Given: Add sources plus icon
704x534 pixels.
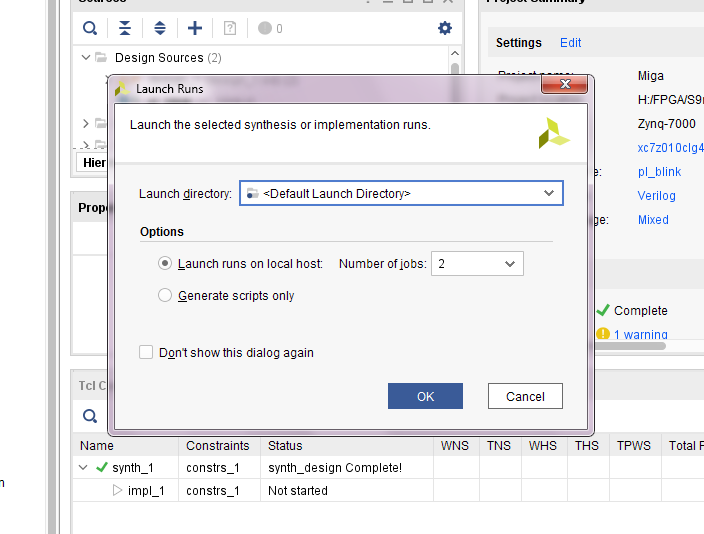Looking at the screenshot, I should (x=195, y=28).
